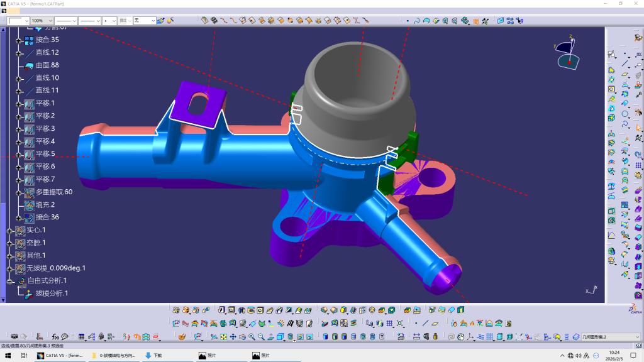Select the Rotate view tool

(x=242, y=337)
